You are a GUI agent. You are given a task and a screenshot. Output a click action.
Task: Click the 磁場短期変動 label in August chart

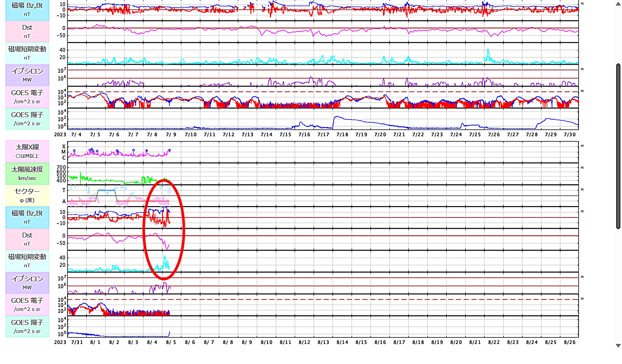point(27,261)
